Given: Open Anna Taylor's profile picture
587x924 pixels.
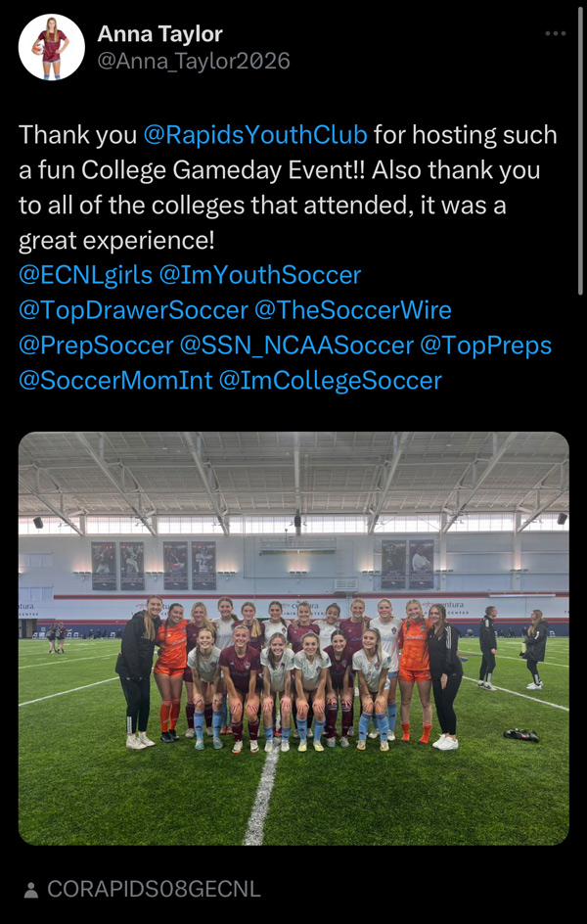Looking at the screenshot, I should 52,47.
